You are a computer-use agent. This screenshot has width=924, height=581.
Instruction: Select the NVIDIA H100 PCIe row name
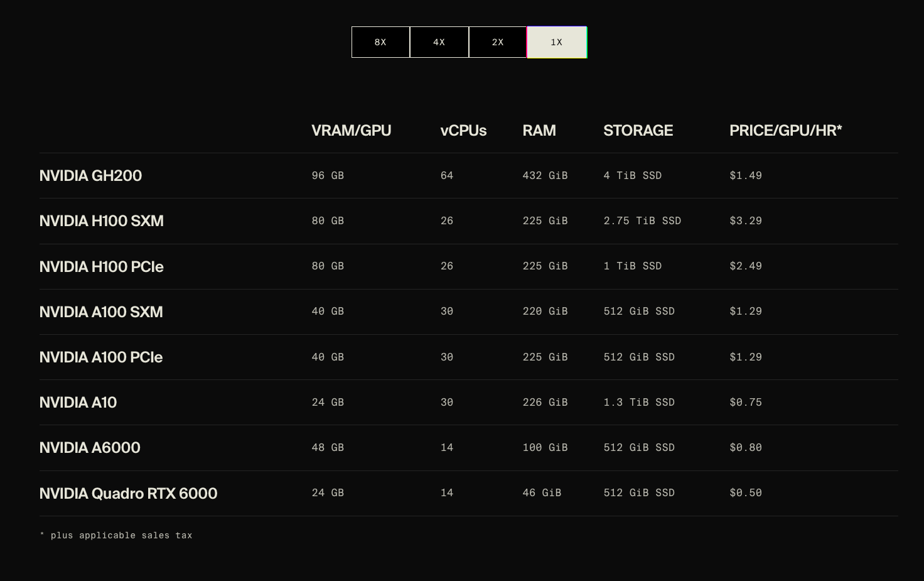pos(102,267)
